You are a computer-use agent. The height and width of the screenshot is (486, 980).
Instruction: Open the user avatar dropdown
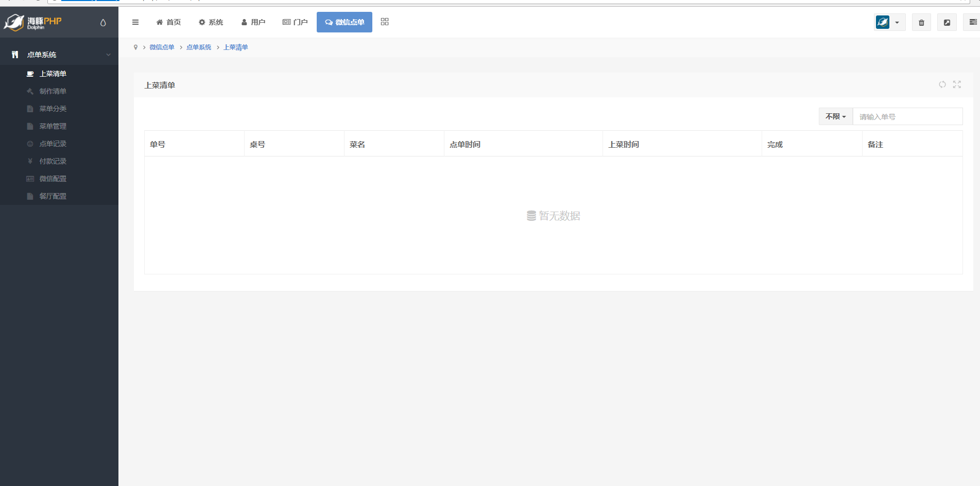889,22
